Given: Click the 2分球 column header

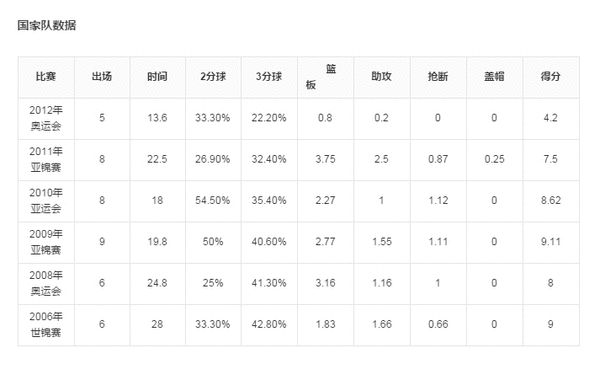Looking at the screenshot, I should pyautogui.click(x=213, y=77).
